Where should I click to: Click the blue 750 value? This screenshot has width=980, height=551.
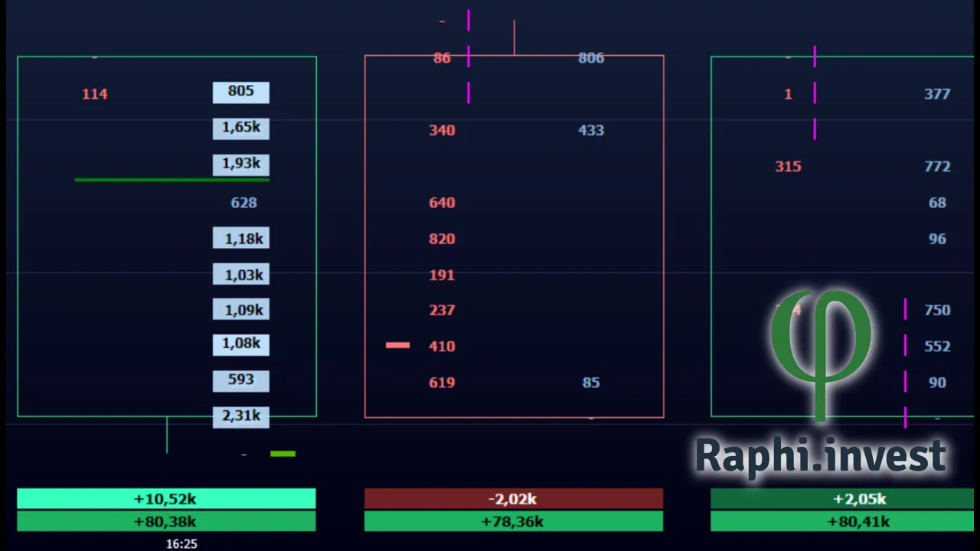937,310
